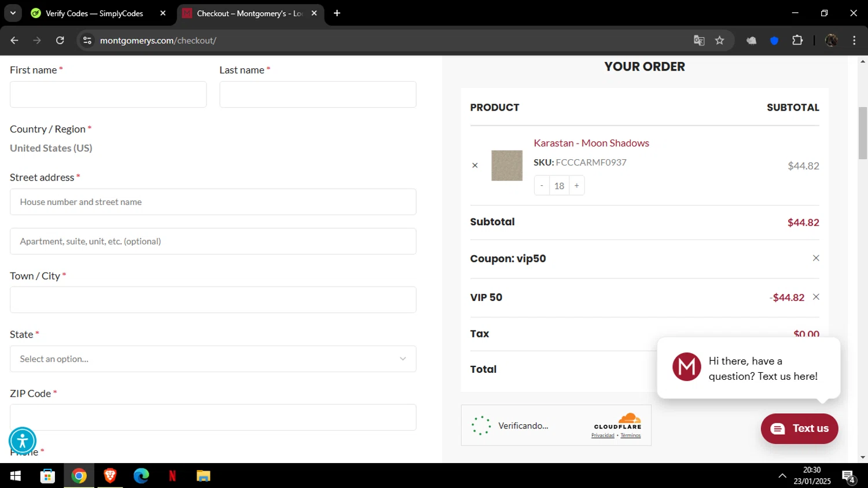Viewport: 868px width, 488px height.
Task: Launch Brave browser from taskbar
Action: click(110, 476)
